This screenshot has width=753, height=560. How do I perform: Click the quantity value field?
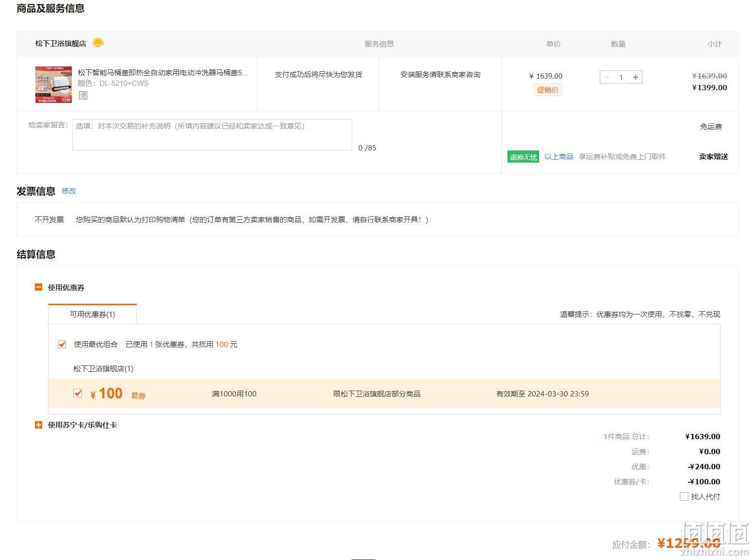(621, 77)
